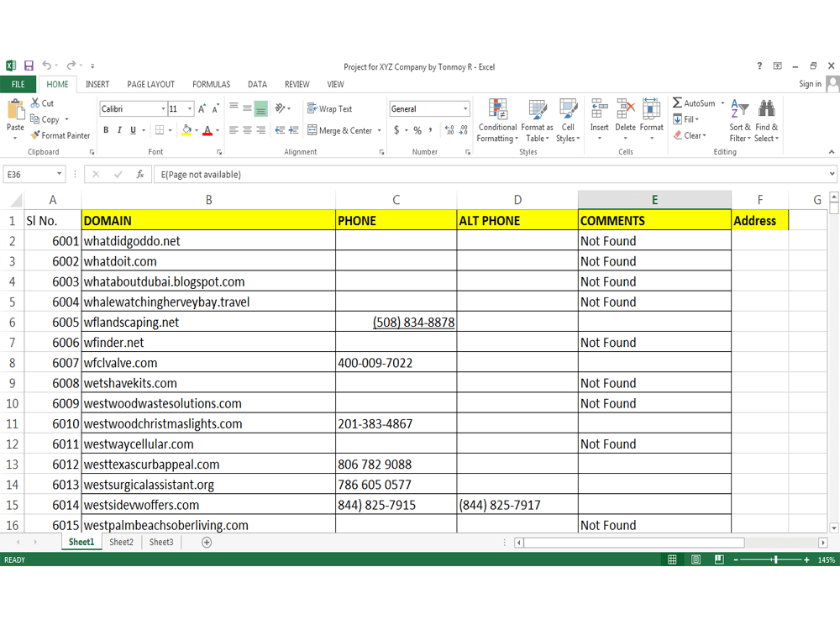Open Cell Styles gallery

point(568,120)
